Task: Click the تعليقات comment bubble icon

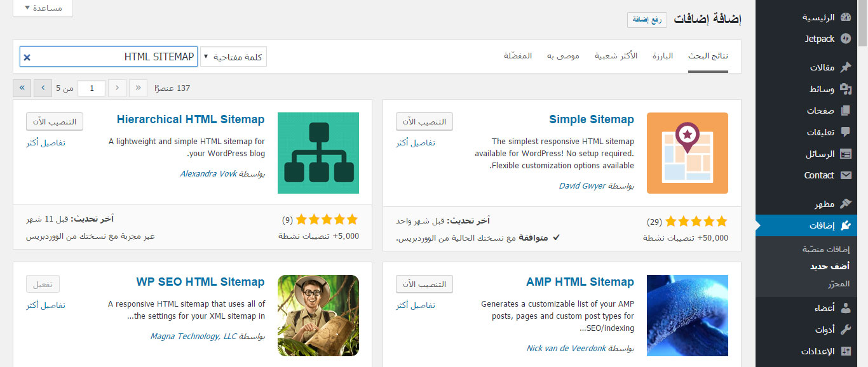Action: (x=845, y=132)
